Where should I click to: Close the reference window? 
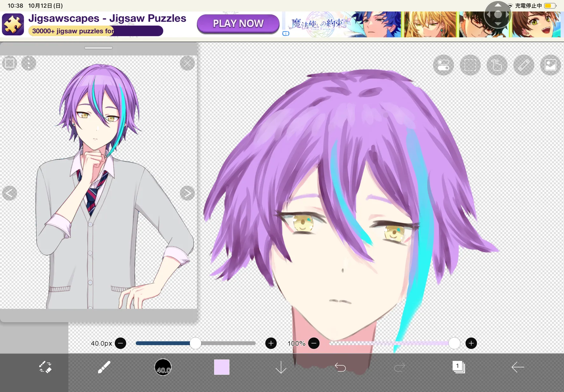click(187, 63)
